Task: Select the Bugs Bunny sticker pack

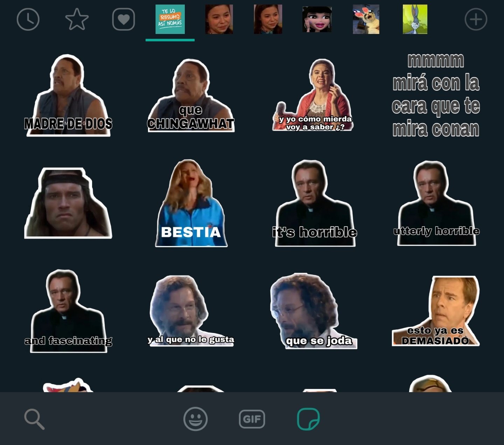Action: click(415, 19)
